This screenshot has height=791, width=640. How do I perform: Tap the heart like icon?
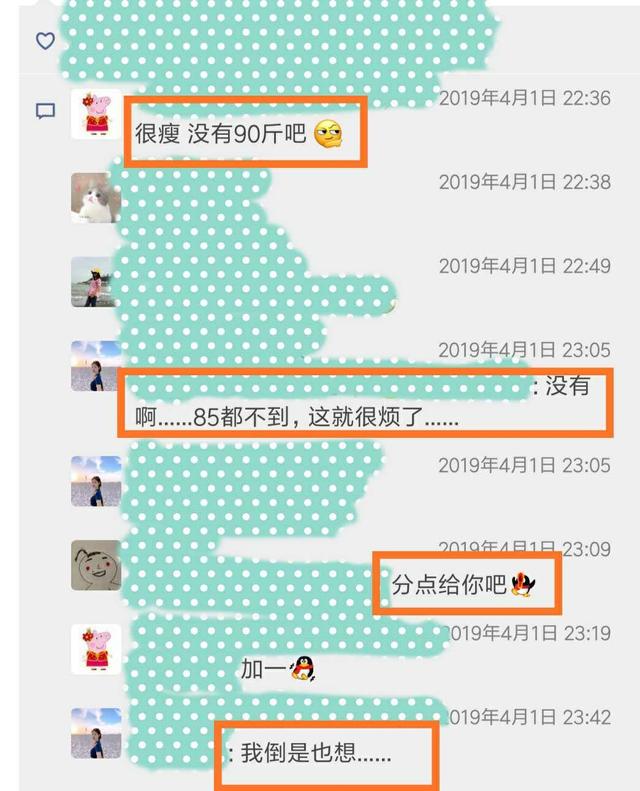tap(45, 40)
